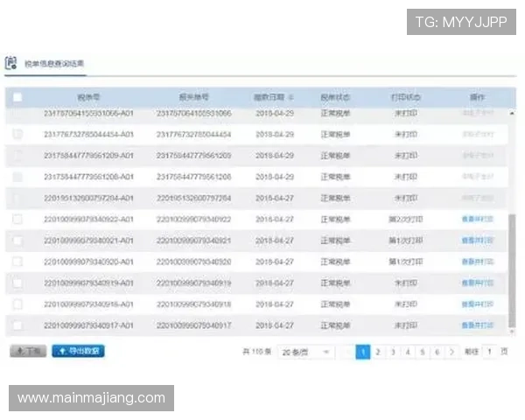Click the 报关单号 column header
The width and height of the screenshot is (525, 420).
194,97
